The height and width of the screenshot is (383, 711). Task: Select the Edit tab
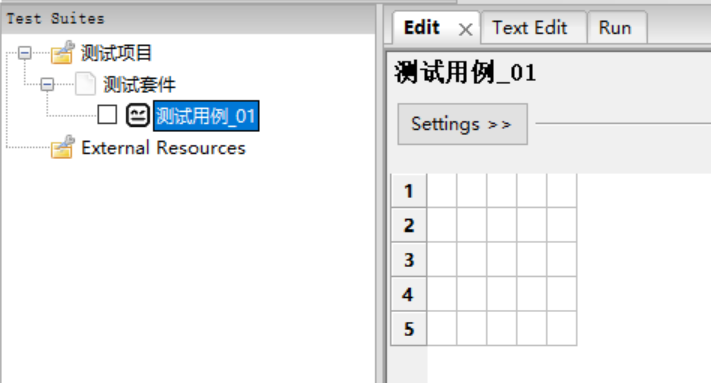(422, 28)
